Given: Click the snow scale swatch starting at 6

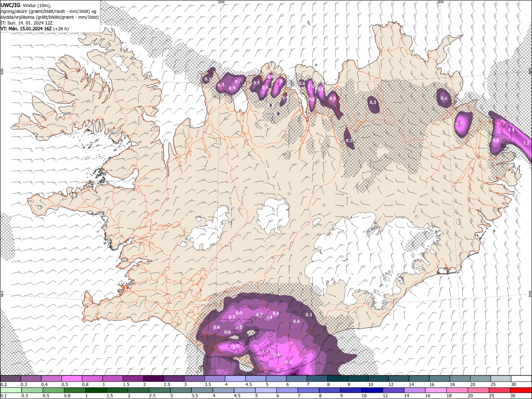Looking at the screenshot, I should [297, 378].
